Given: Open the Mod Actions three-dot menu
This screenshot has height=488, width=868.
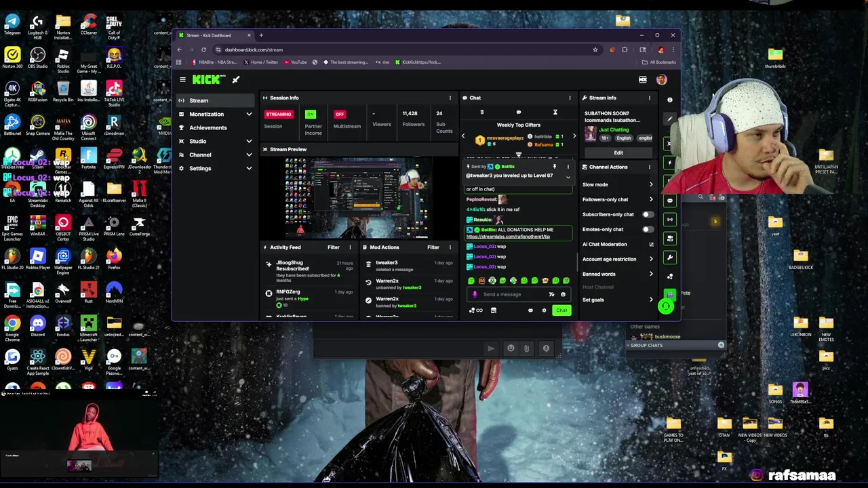Looking at the screenshot, I should pyautogui.click(x=450, y=247).
